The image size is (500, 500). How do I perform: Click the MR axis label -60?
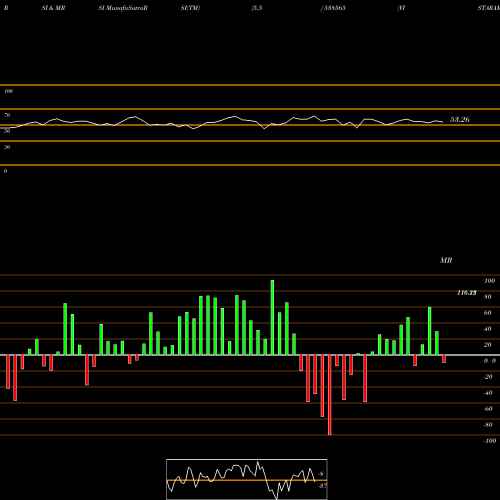[x=488, y=409]
